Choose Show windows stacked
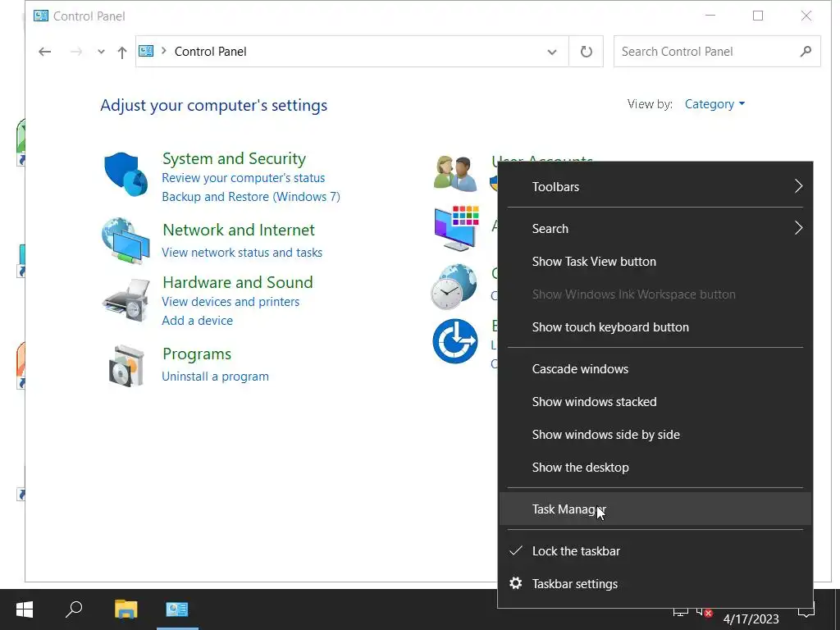Screen dimensions: 840x630 pos(655,402)
